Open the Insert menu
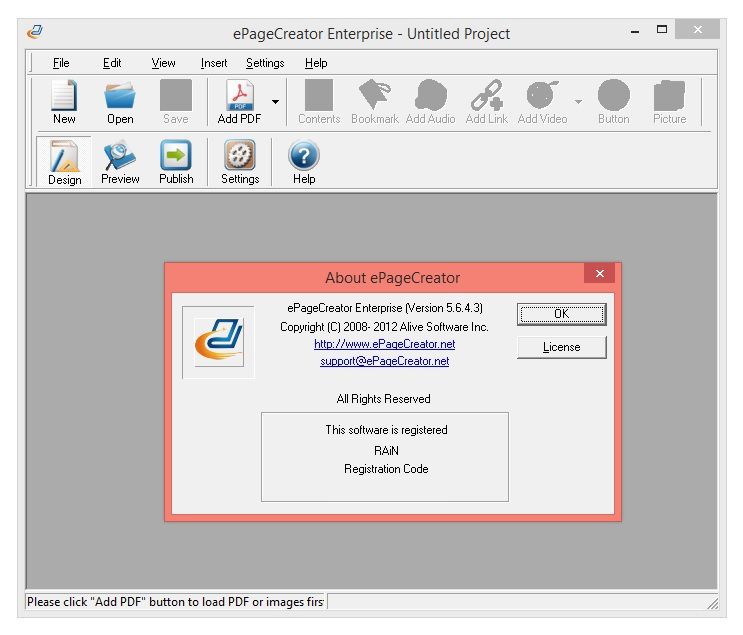 214,63
